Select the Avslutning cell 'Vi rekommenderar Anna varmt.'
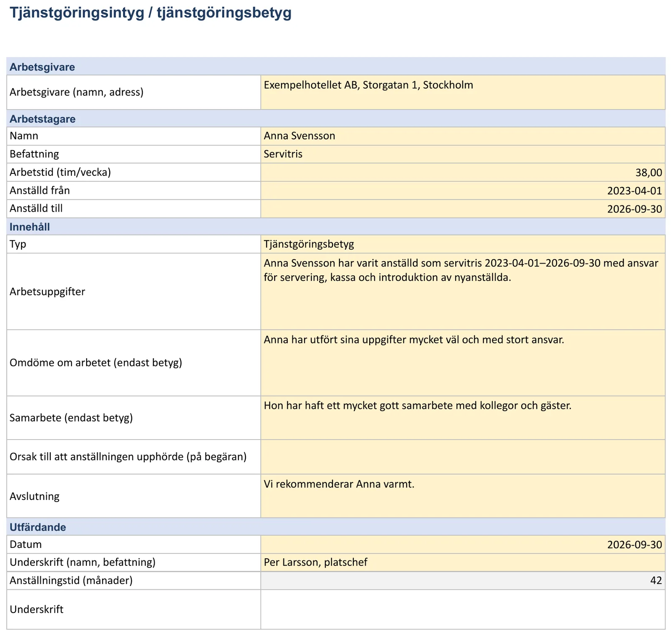Screen dimensions: 672x636 (463, 496)
